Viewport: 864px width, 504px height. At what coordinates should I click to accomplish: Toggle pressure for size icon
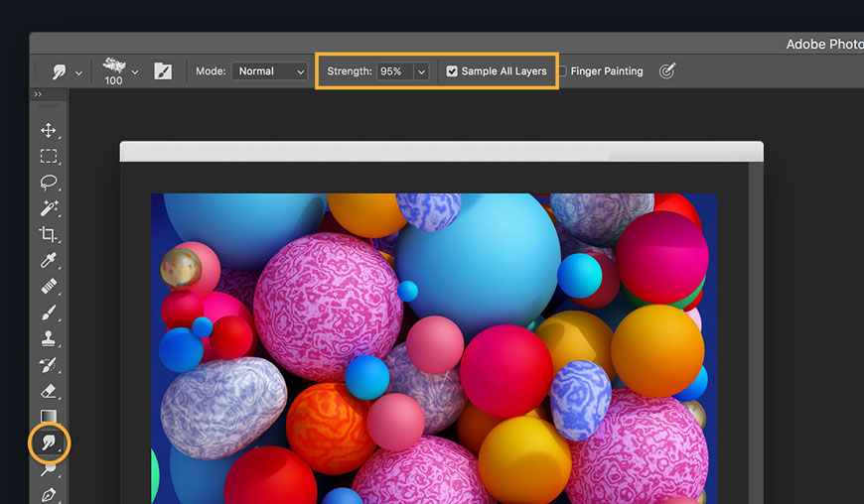point(666,71)
